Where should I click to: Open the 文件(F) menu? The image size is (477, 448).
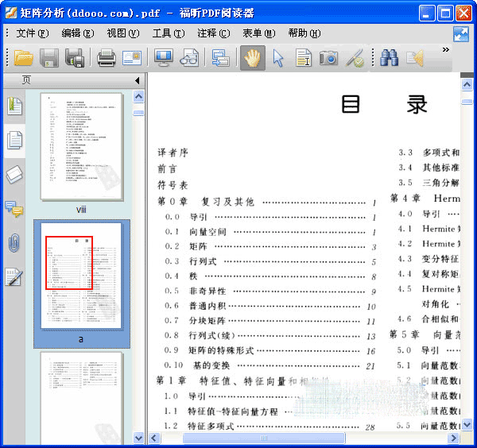pos(33,33)
